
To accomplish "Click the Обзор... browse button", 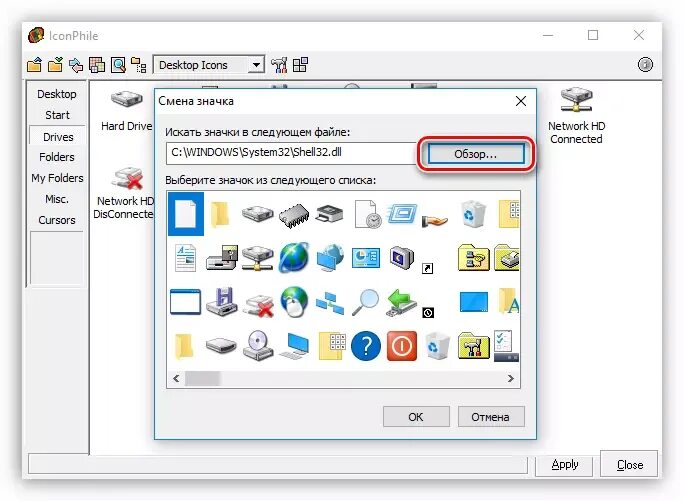I will pyautogui.click(x=476, y=154).
